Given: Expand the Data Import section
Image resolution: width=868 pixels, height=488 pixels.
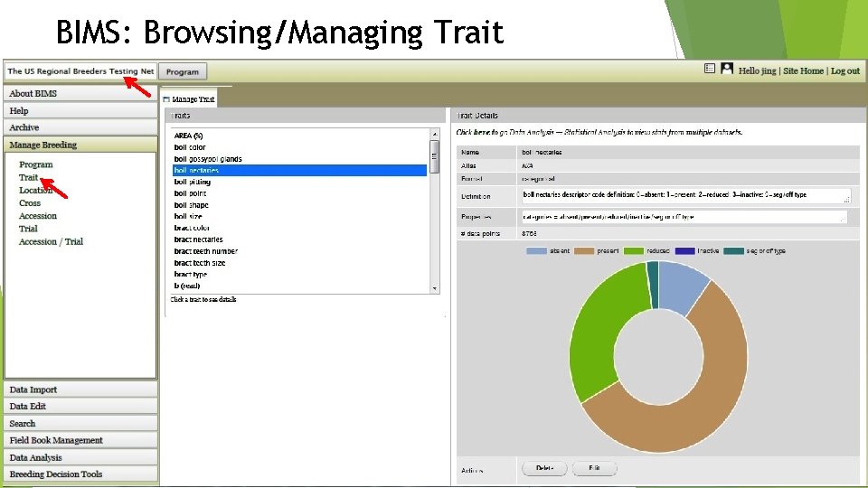Looking at the screenshot, I should 80,389.
